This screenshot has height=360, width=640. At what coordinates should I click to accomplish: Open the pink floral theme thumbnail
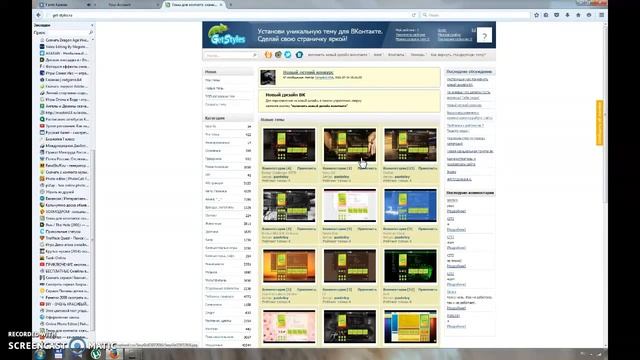click(289, 327)
